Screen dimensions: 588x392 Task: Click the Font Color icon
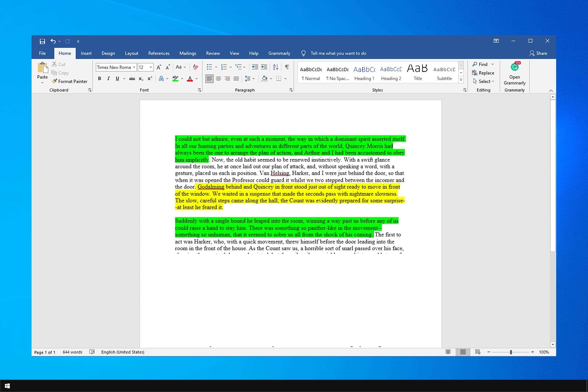click(x=190, y=78)
